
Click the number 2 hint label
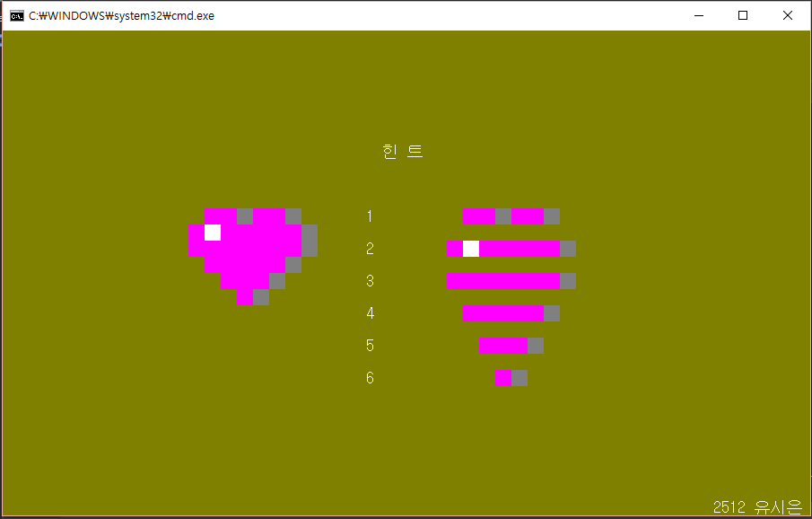tap(370, 249)
